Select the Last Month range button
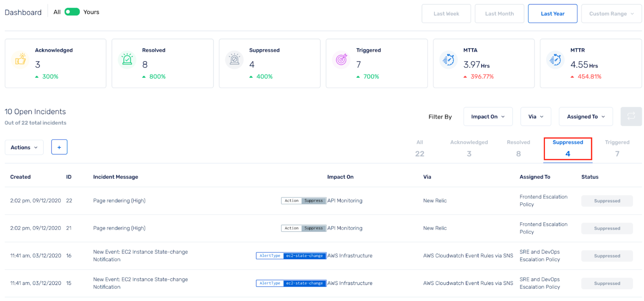Image resolution: width=644 pixels, height=301 pixels. click(x=500, y=13)
